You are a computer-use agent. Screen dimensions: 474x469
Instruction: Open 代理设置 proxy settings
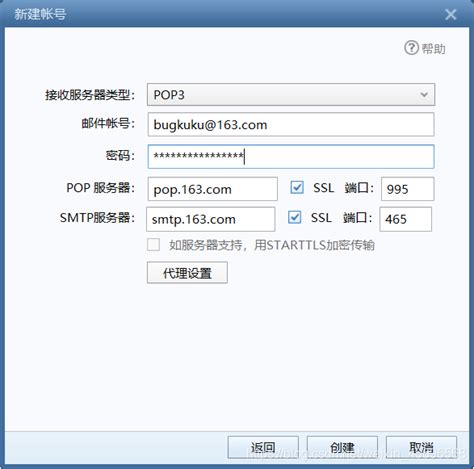pyautogui.click(x=187, y=273)
